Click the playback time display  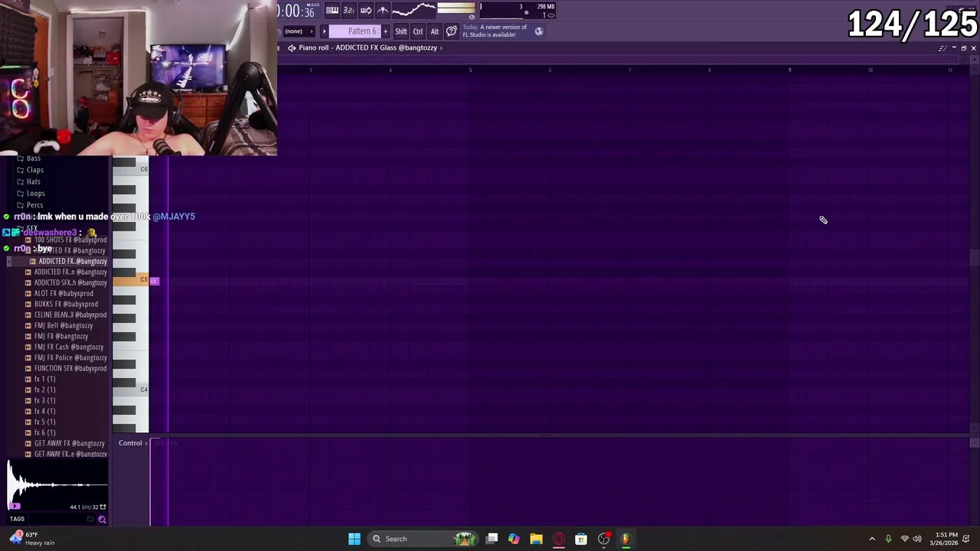pyautogui.click(x=297, y=11)
